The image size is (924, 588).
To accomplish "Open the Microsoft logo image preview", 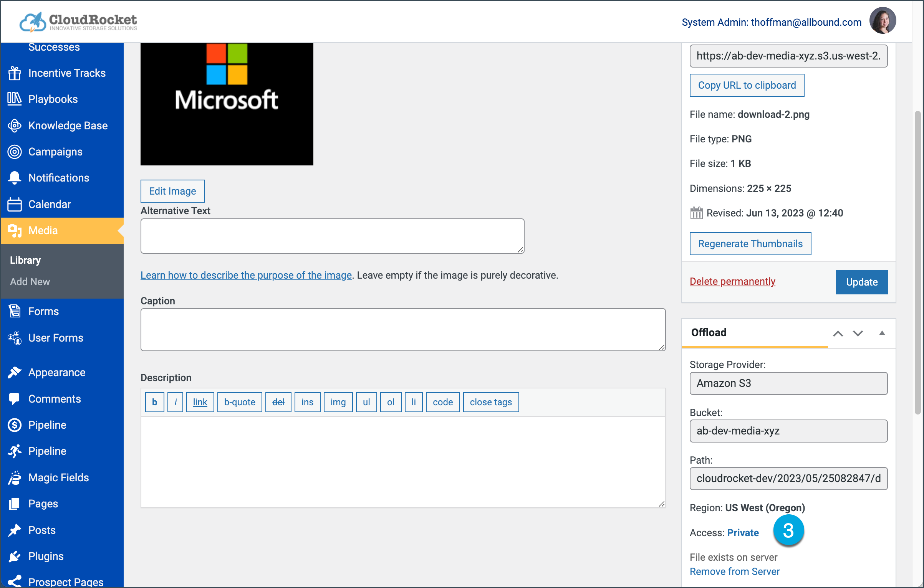I will pos(227,104).
